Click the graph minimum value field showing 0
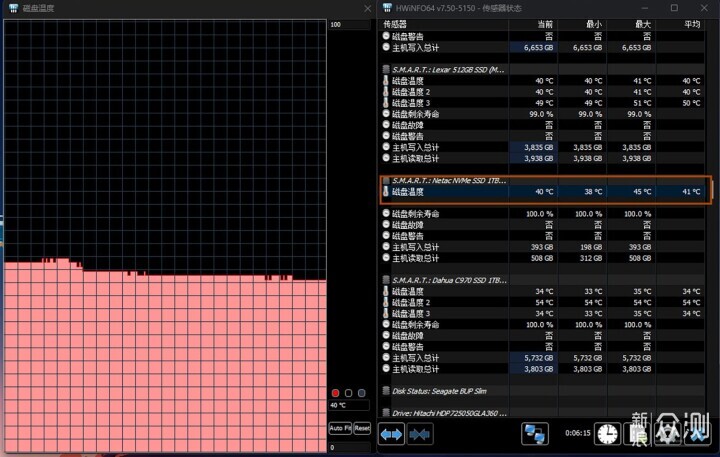Screen dimensions: 720x457 point(349,447)
